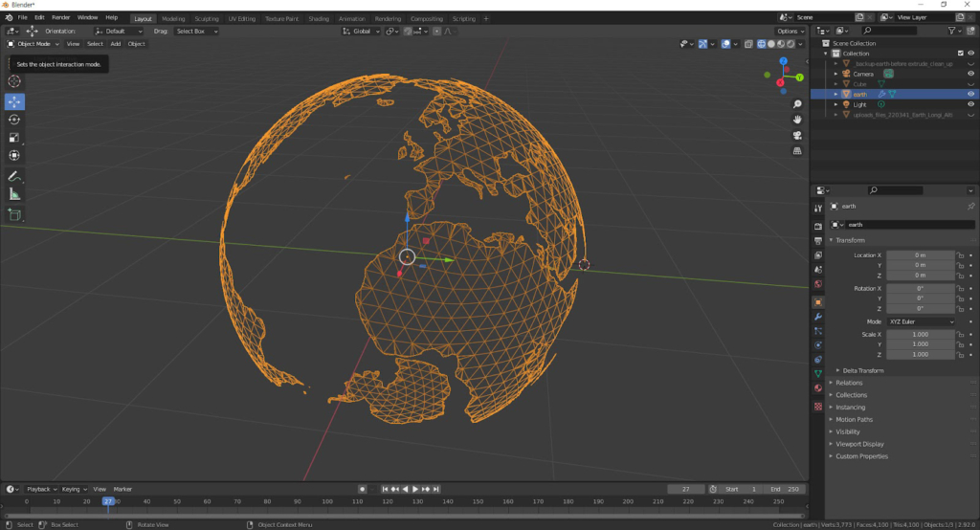980x530 pixels.
Task: Expand the Relations panel
Action: [850, 383]
